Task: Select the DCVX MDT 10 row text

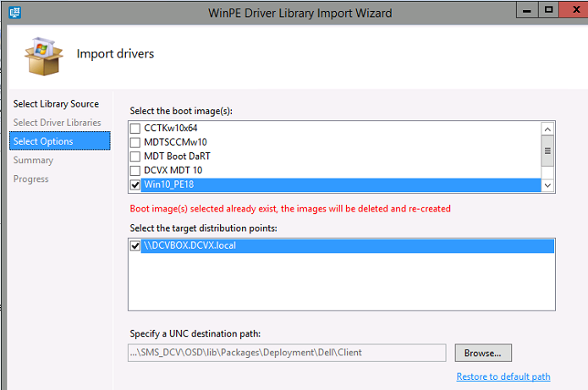Action: click(173, 170)
